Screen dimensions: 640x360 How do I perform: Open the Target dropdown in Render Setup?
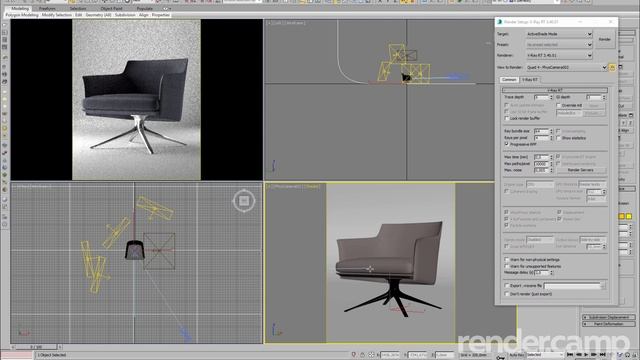click(559, 34)
